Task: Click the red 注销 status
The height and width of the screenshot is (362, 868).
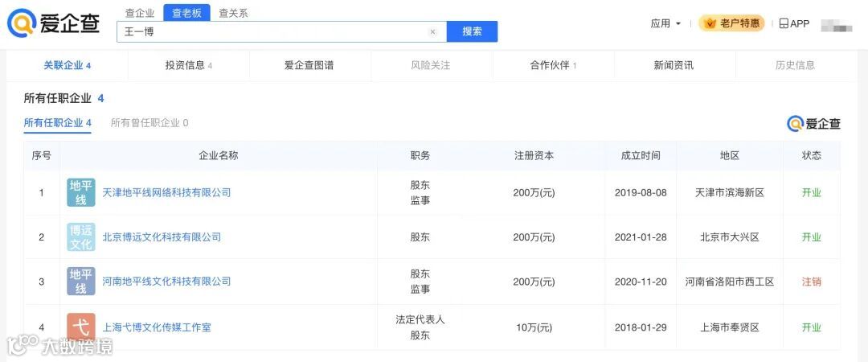Action: (812, 282)
